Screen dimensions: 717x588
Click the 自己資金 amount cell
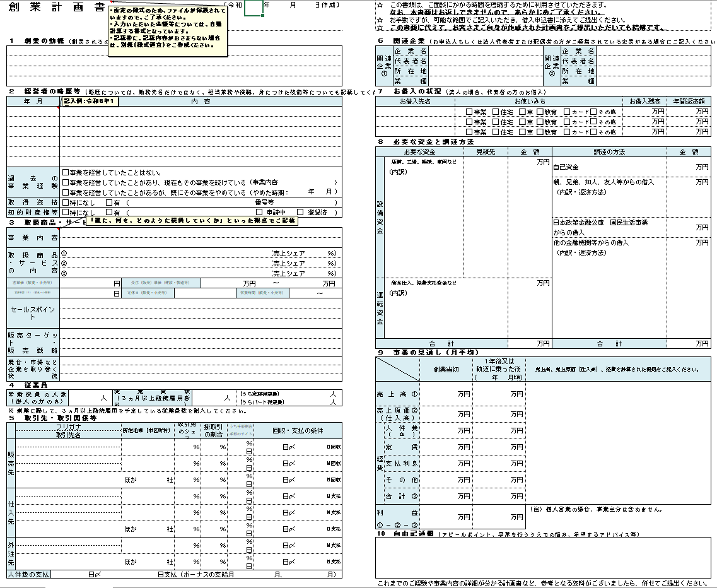(687, 167)
